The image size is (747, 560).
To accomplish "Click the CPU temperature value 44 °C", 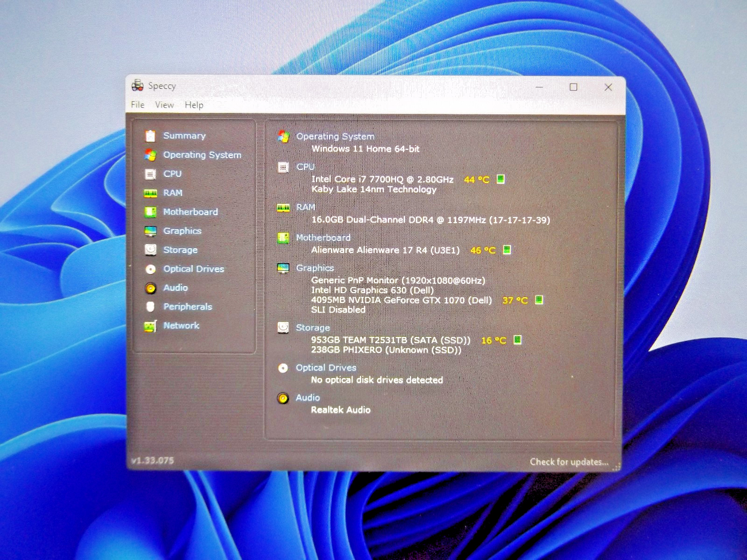I will coord(477,180).
